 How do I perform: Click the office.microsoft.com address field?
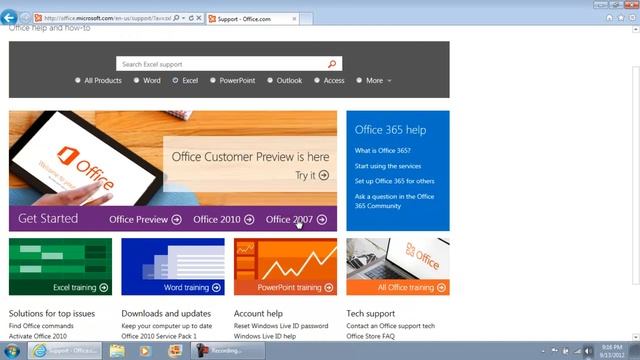point(107,18)
